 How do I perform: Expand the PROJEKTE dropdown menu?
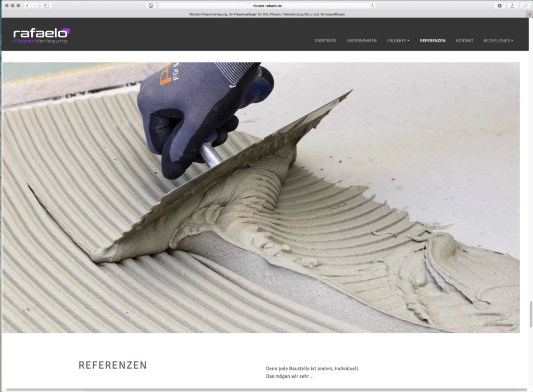click(x=398, y=41)
